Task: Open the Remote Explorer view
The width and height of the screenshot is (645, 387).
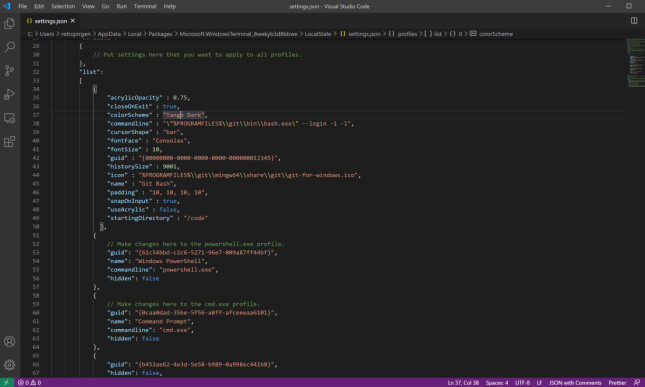Action: (9, 118)
